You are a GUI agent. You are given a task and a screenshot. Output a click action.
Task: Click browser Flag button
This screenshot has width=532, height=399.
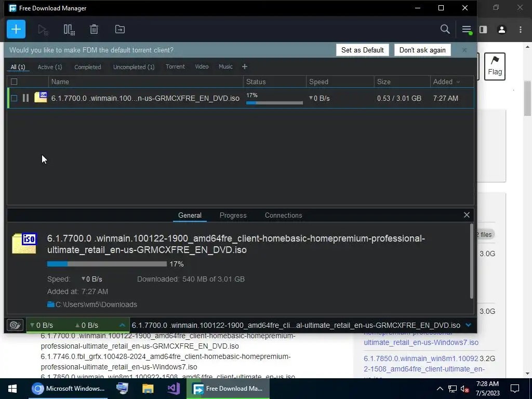pos(495,66)
